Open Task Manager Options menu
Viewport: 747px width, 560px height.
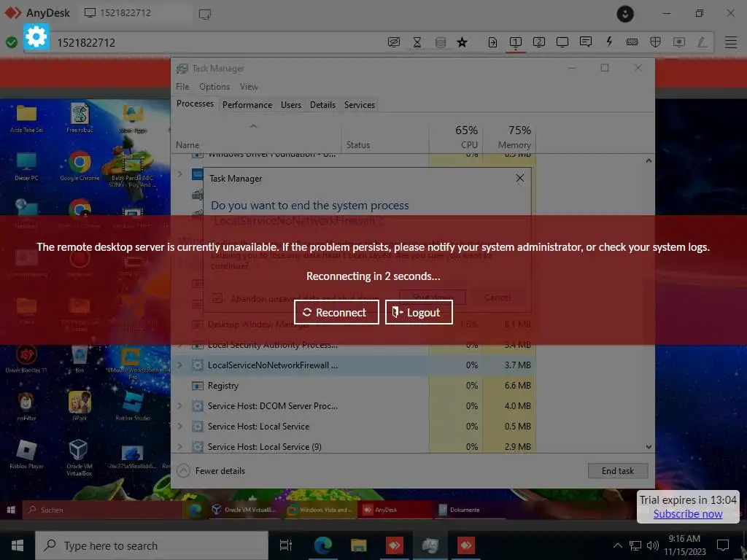pos(214,87)
